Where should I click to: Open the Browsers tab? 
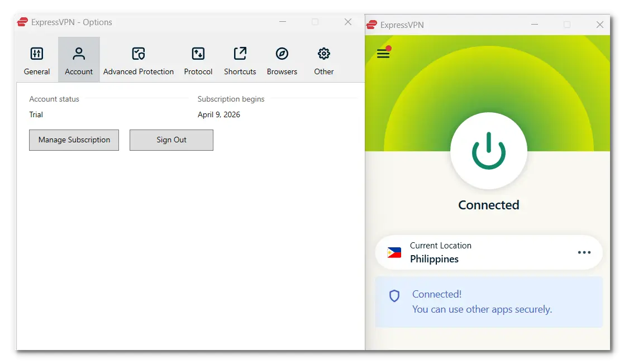pos(282,60)
